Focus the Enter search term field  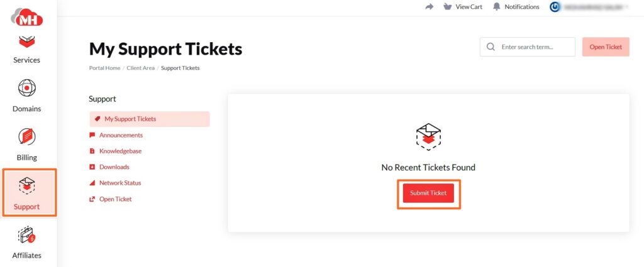[535, 47]
